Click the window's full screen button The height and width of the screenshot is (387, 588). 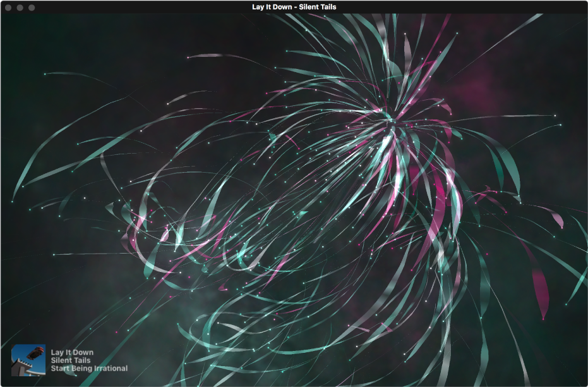tap(32, 8)
